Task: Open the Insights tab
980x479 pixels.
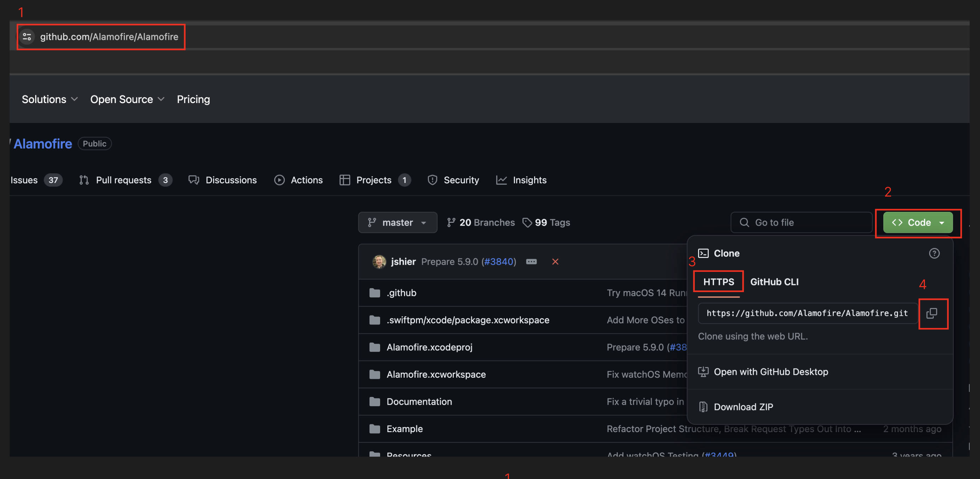Action: click(x=529, y=180)
